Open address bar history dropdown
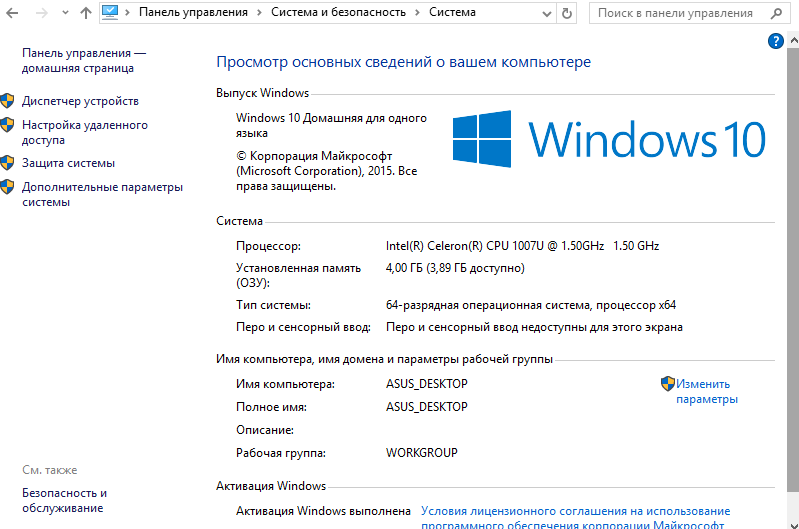This screenshot has width=799, height=529. click(x=547, y=14)
